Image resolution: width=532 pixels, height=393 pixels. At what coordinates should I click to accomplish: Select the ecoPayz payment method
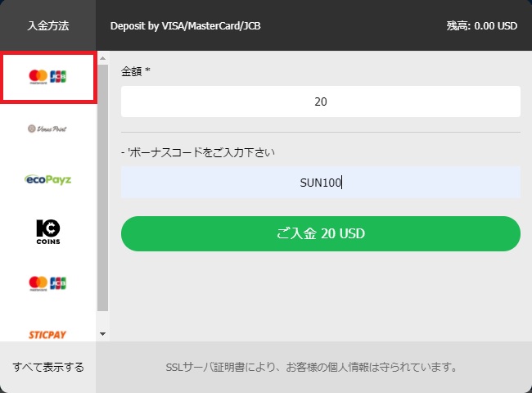[47, 179]
